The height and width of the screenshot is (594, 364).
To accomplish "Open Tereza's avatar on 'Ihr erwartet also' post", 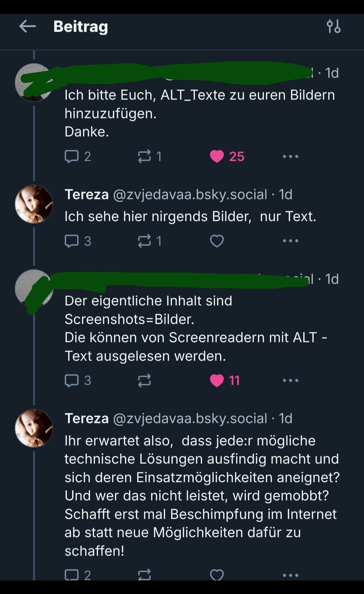I will pyautogui.click(x=34, y=428).
